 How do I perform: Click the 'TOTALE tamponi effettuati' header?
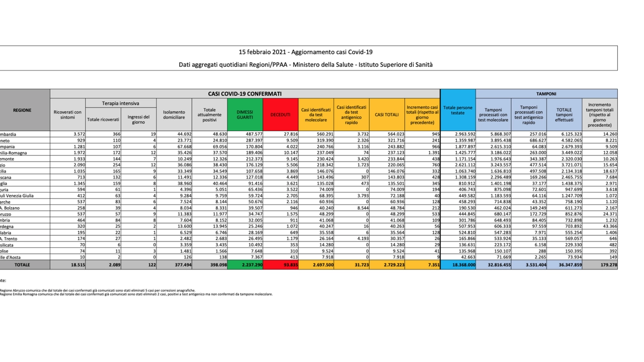point(564,115)
